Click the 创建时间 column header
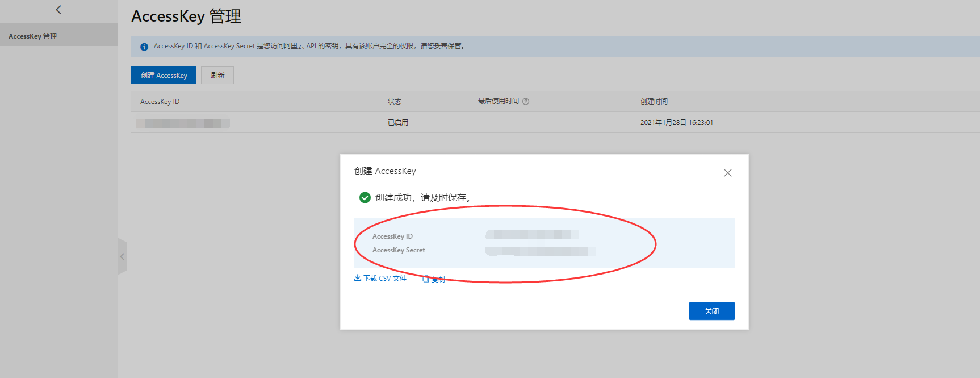 [x=654, y=102]
